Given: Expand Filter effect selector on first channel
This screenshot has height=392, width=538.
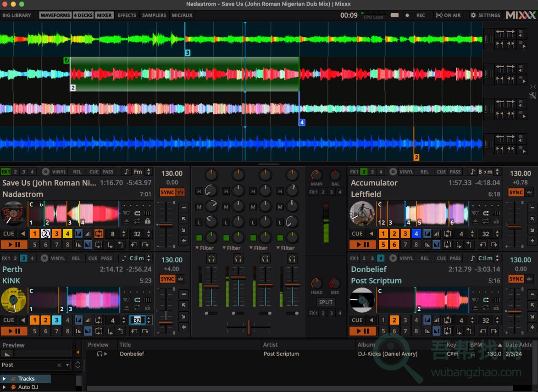Looking at the screenshot, I should click(x=204, y=248).
